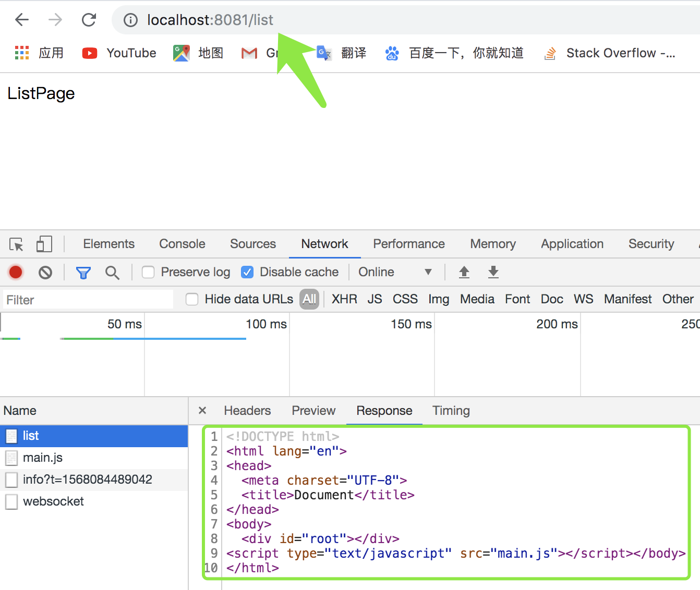Open the Security tab
This screenshot has width=700, height=590.
point(651,244)
